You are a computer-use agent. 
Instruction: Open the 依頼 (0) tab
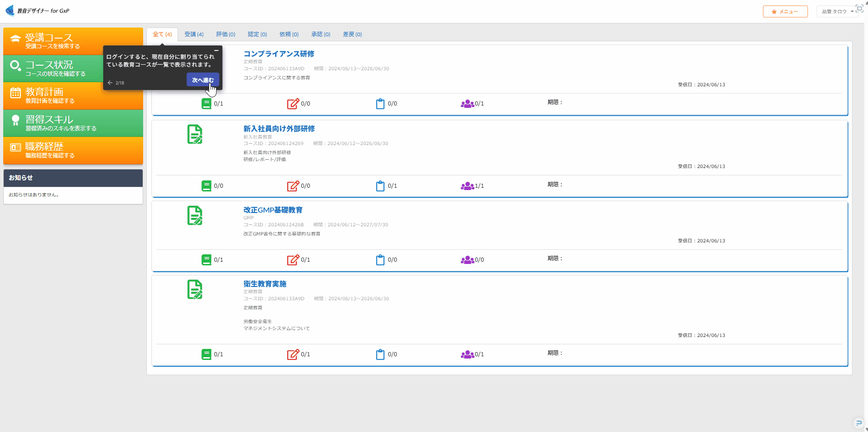coord(289,34)
